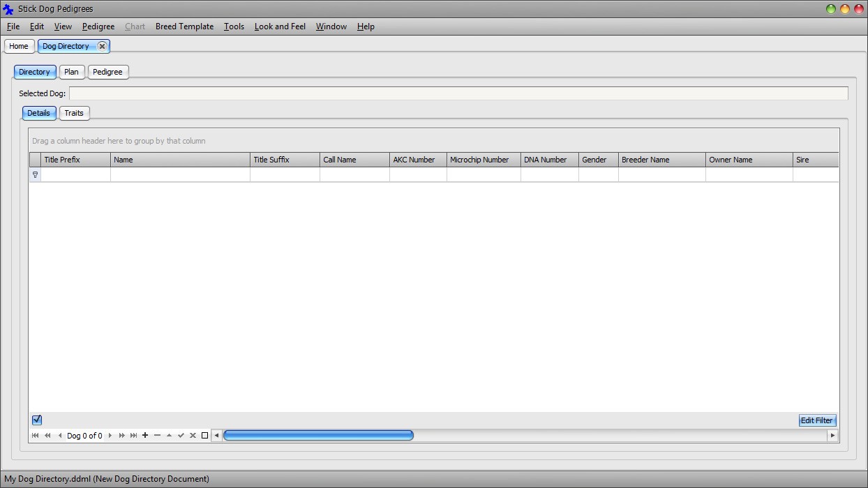This screenshot has width=868, height=488.
Task: Click the filter row funnel icon
Action: click(35, 175)
